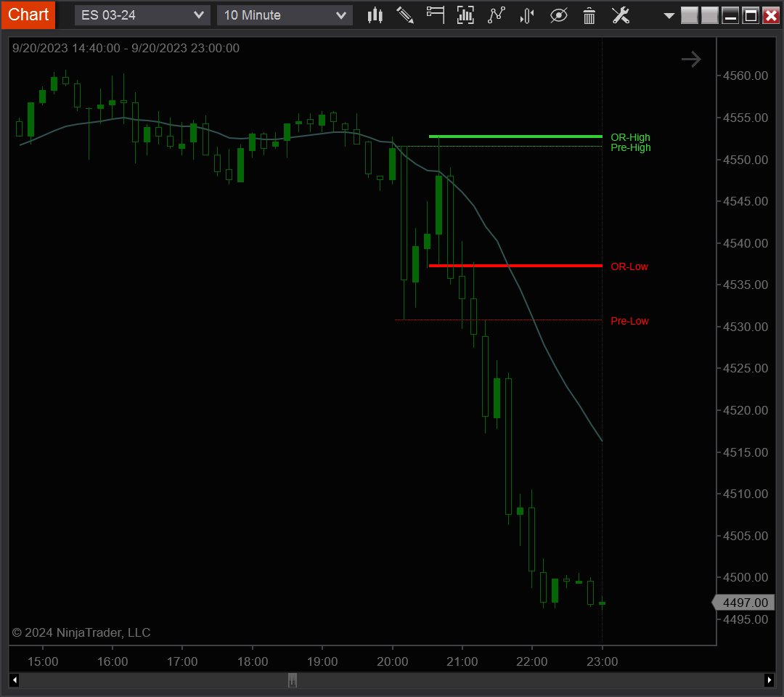Click the 15:00 time axis label
The width and height of the screenshot is (784, 697).
click(43, 661)
